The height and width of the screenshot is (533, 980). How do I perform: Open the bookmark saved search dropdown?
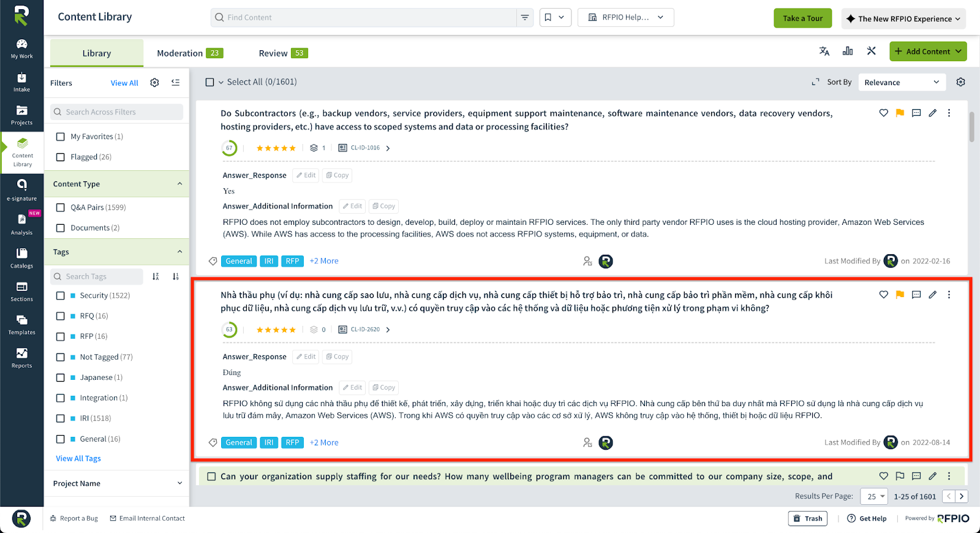click(x=555, y=18)
